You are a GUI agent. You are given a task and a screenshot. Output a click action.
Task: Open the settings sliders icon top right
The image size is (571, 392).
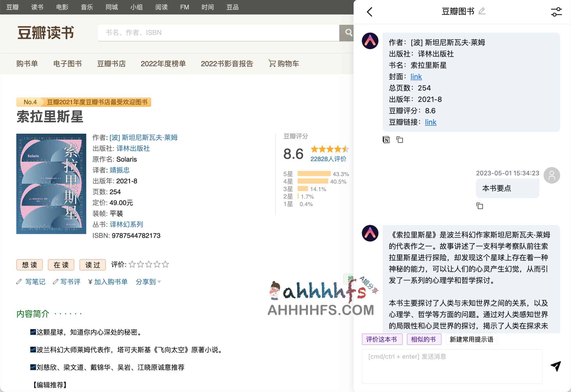click(557, 11)
